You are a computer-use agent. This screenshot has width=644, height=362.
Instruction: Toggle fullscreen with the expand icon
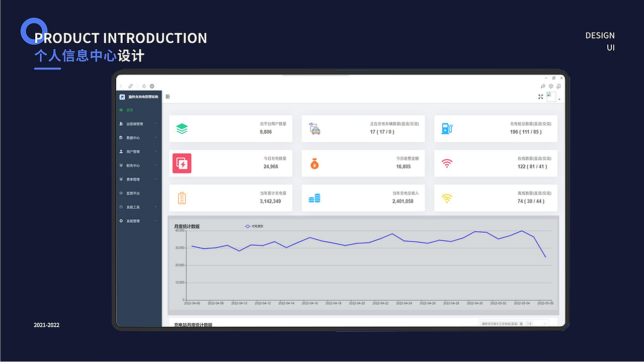click(541, 97)
